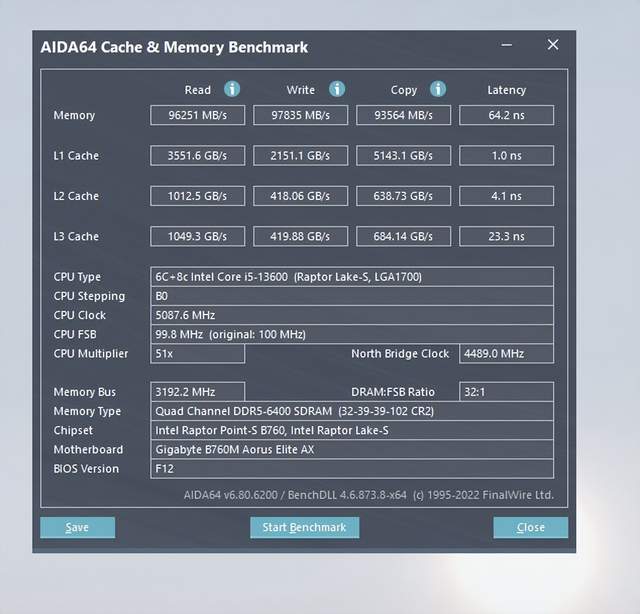Close the AIDA64 window with X
The height and width of the screenshot is (614, 640).
(553, 44)
